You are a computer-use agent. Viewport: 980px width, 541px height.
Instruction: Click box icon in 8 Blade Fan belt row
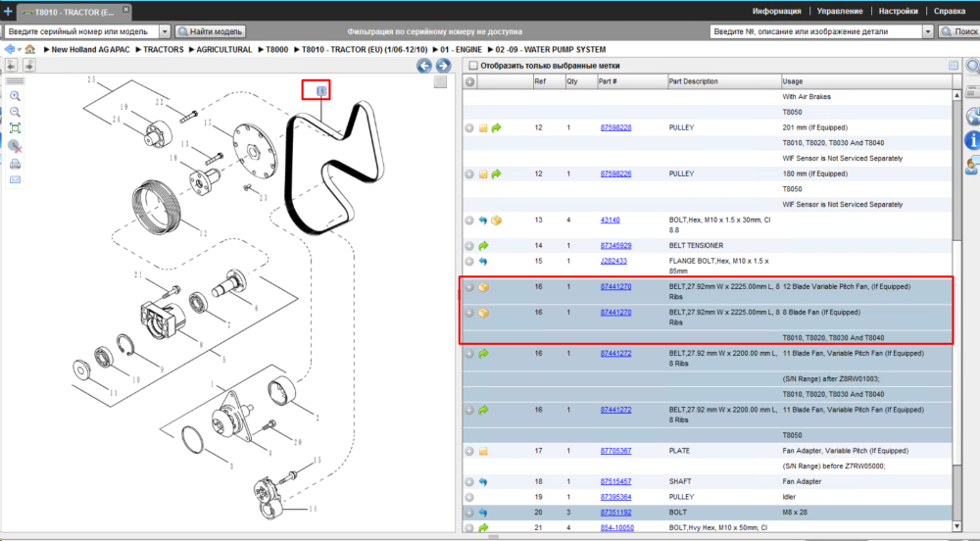(483, 313)
